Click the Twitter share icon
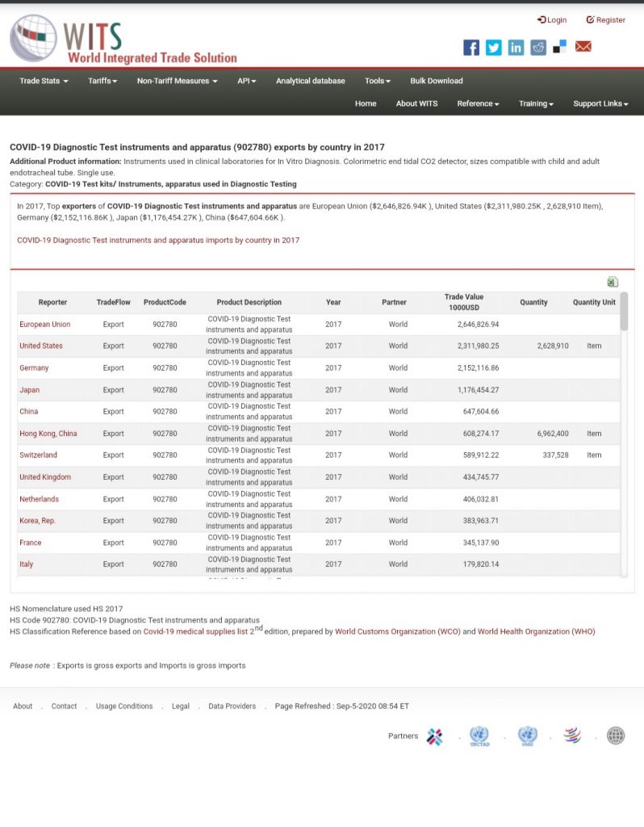Image resolution: width=644 pixels, height=827 pixels. click(493, 48)
